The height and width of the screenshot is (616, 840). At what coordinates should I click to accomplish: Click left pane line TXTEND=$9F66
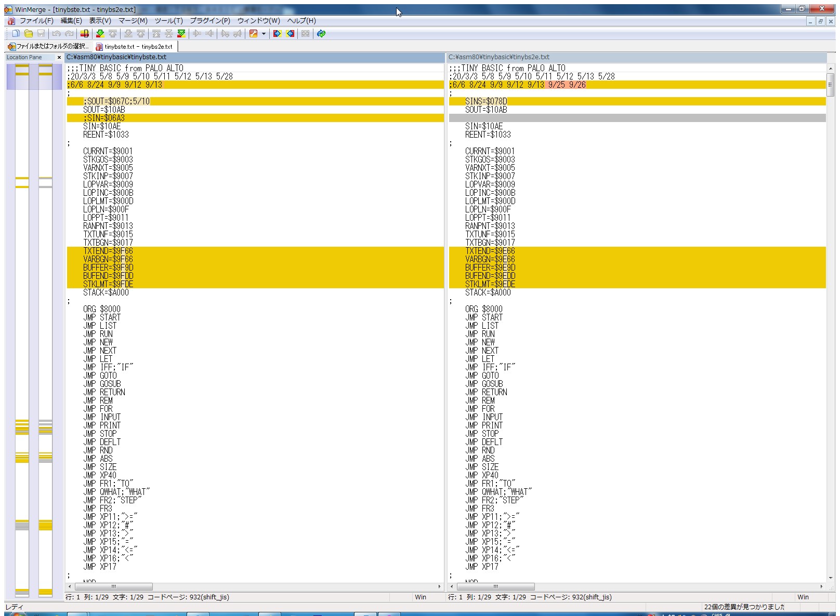coord(255,251)
